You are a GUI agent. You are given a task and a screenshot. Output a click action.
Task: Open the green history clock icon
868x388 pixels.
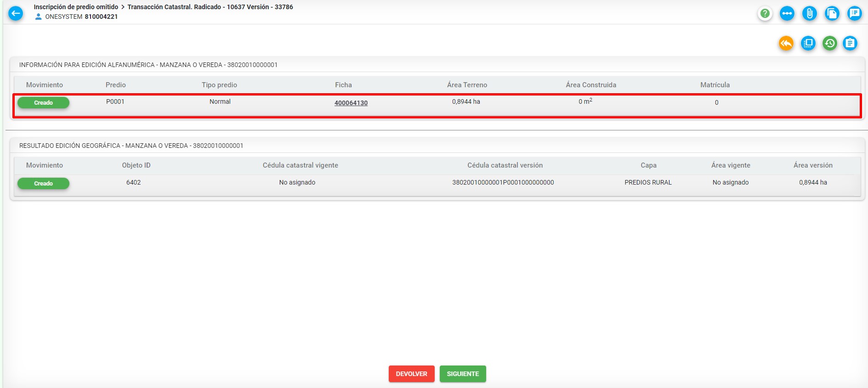click(x=830, y=43)
